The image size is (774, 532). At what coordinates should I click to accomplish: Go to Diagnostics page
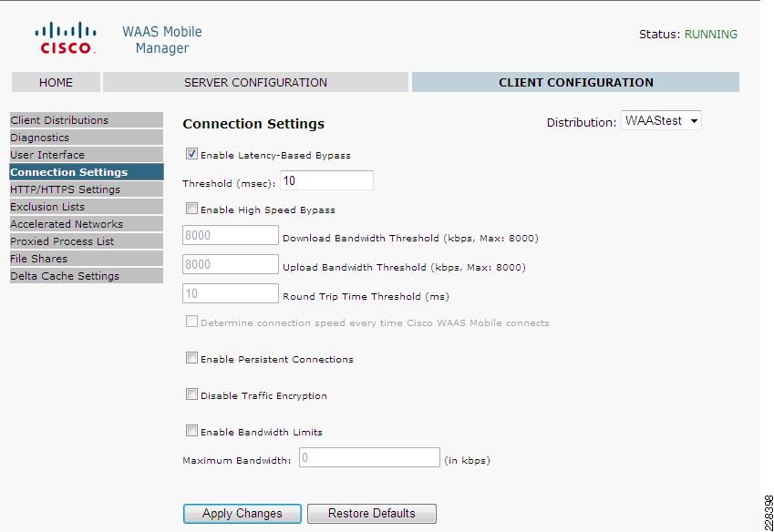tap(87, 138)
